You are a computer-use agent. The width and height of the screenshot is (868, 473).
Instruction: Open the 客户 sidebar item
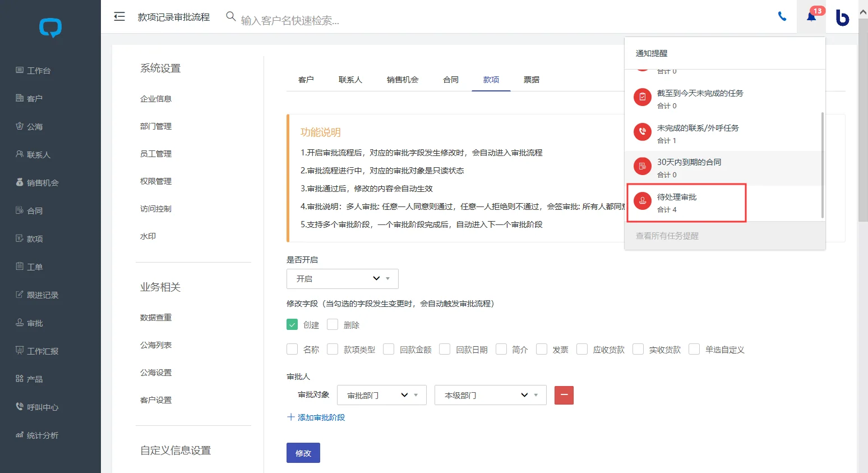point(29,99)
